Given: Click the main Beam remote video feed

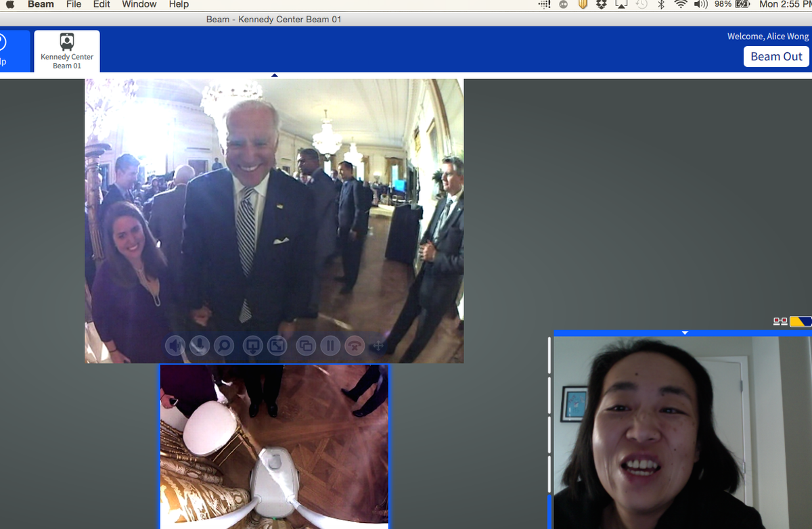Looking at the screenshot, I should point(274,221).
